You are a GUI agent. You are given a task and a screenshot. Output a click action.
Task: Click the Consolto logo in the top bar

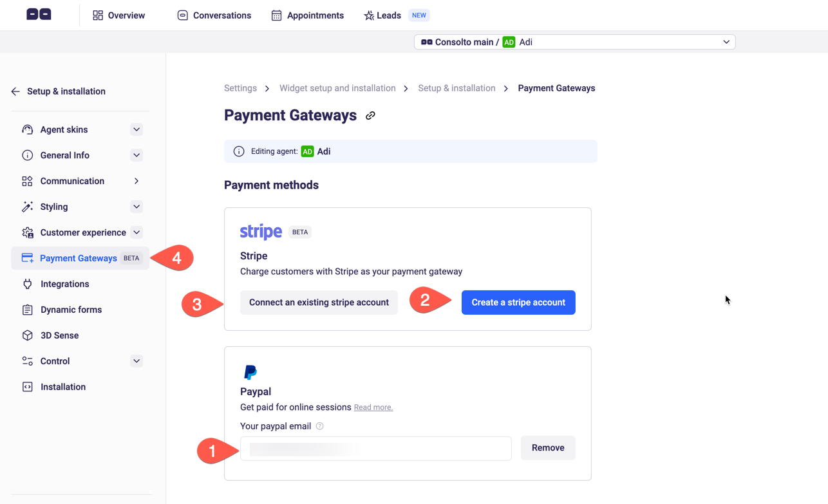39,14
